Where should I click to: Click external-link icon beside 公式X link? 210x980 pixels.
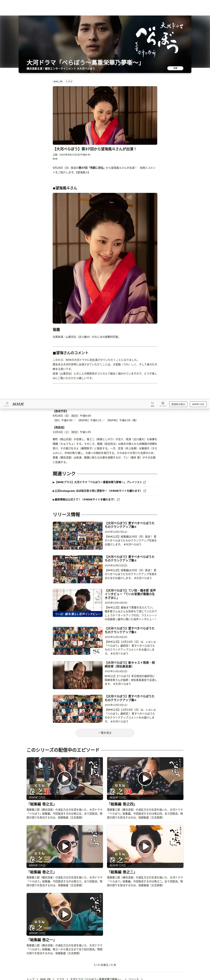(x=118, y=499)
